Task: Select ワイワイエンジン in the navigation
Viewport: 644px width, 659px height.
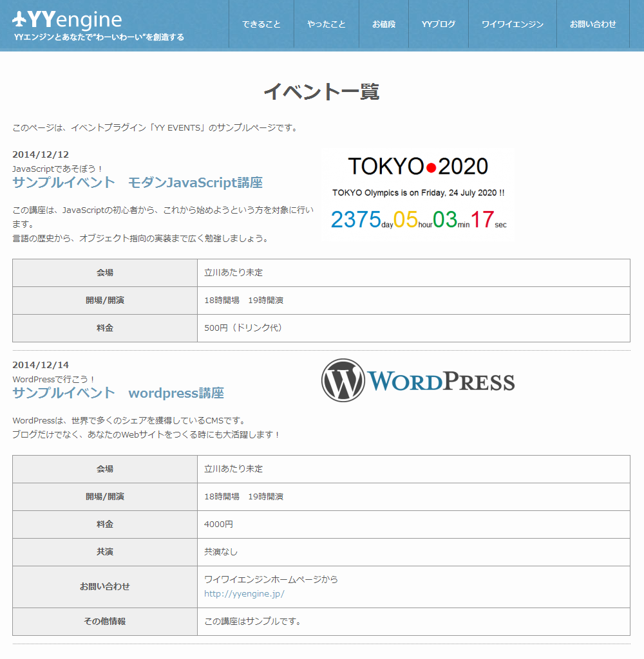Action: pos(513,24)
